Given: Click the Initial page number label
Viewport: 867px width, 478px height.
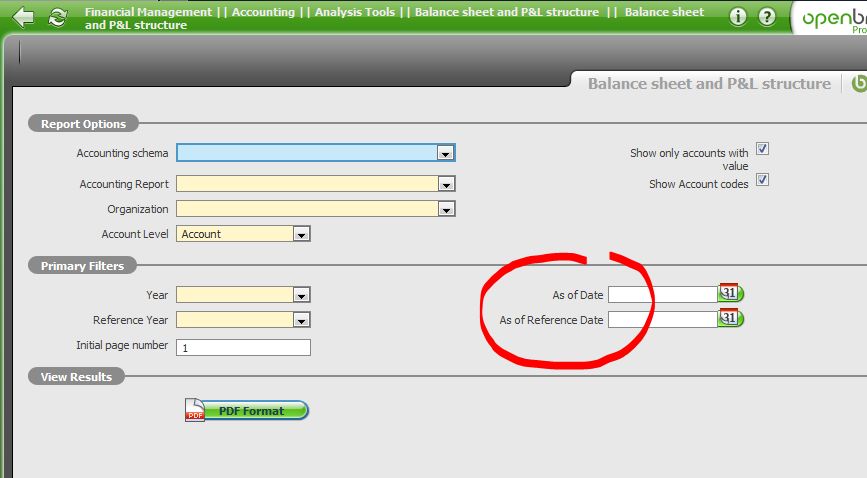Looking at the screenshot, I should 122,345.
